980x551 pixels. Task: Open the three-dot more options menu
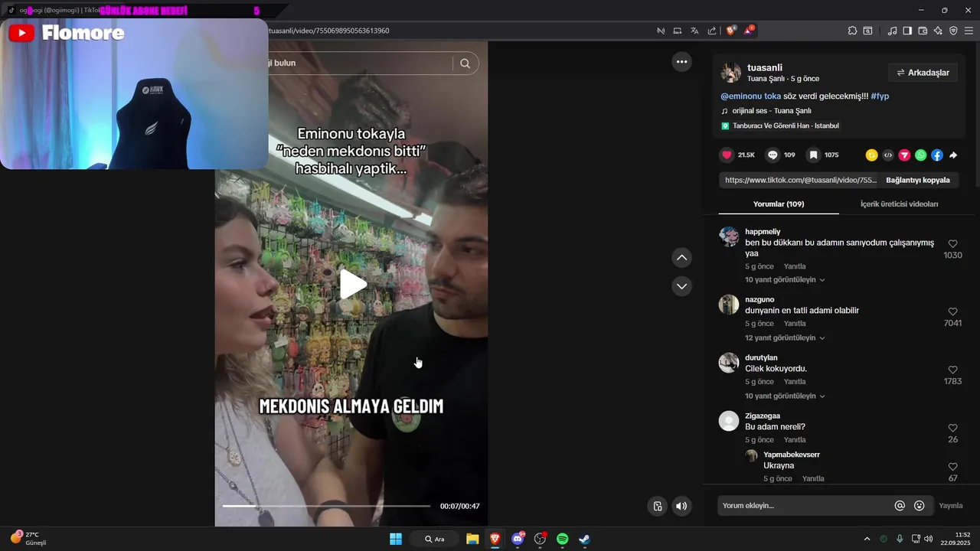tap(681, 62)
